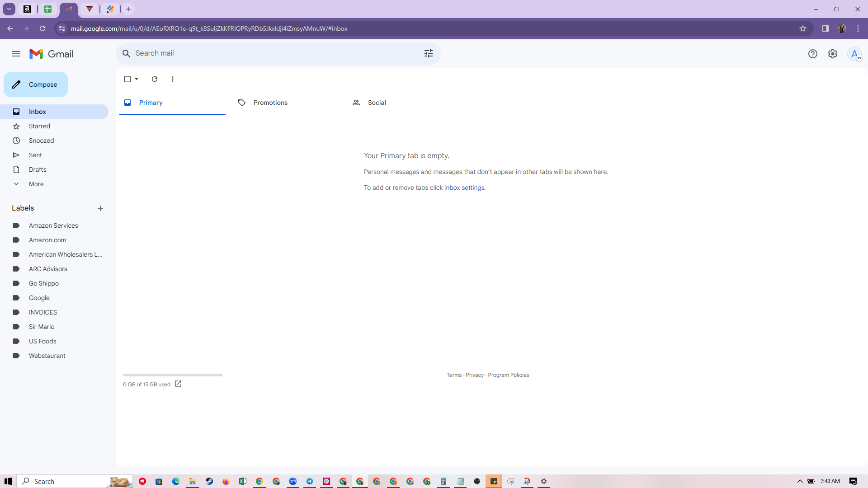Open the INVOICES label
The image size is (868, 488).
click(x=54, y=312)
